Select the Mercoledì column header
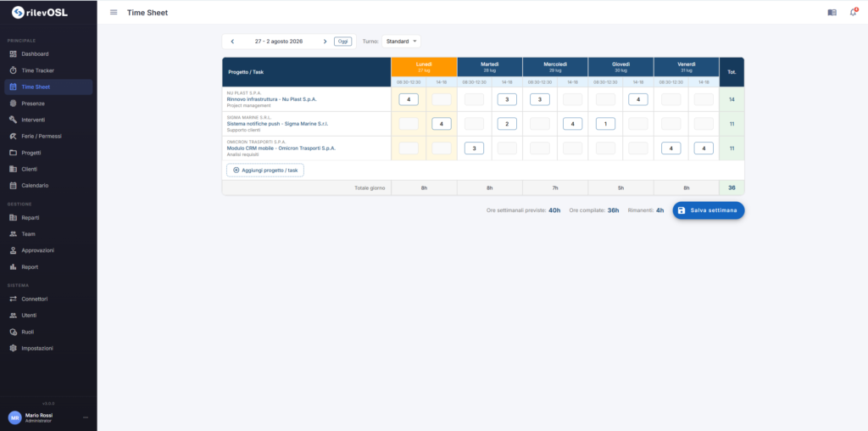868x431 pixels. point(555,67)
